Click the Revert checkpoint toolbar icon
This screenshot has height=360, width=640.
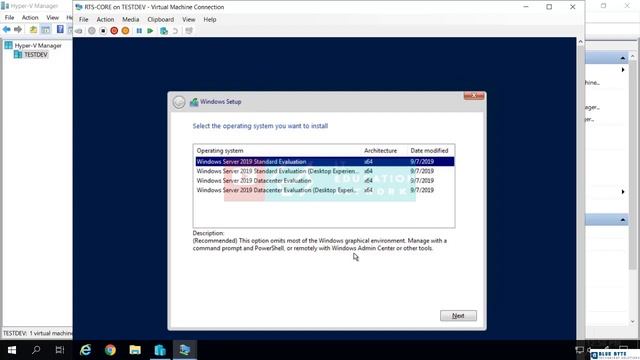(x=175, y=31)
